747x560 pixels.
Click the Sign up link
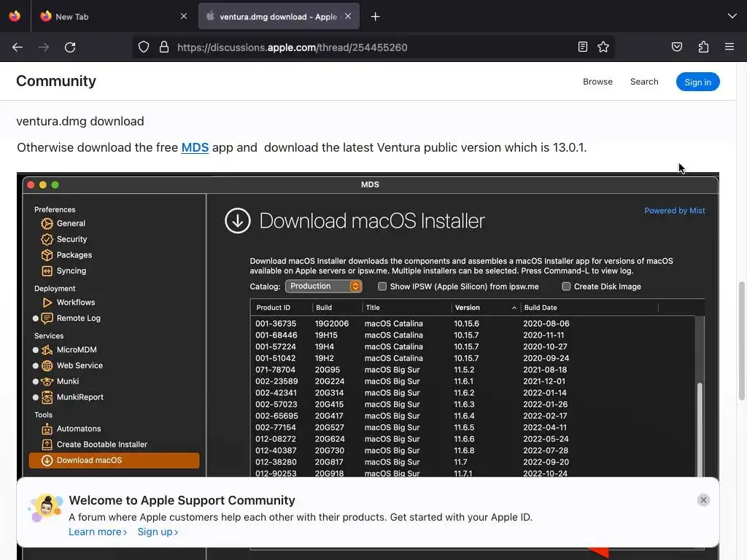click(158, 532)
